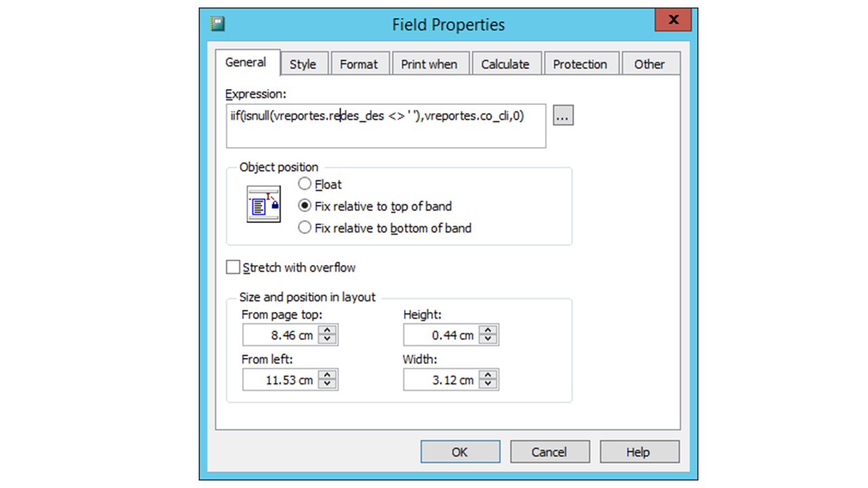The image size is (868, 488).
Task: Increase From left with up arrow
Action: click(328, 375)
